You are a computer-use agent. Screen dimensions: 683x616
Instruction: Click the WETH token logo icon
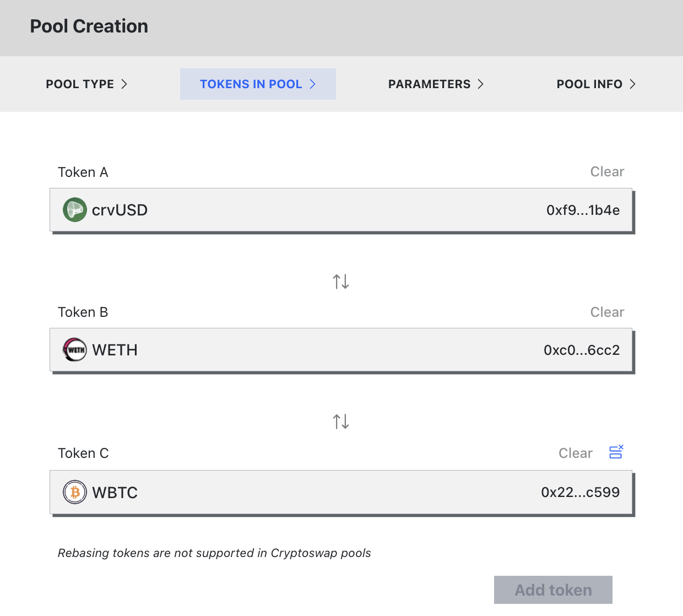coord(75,350)
